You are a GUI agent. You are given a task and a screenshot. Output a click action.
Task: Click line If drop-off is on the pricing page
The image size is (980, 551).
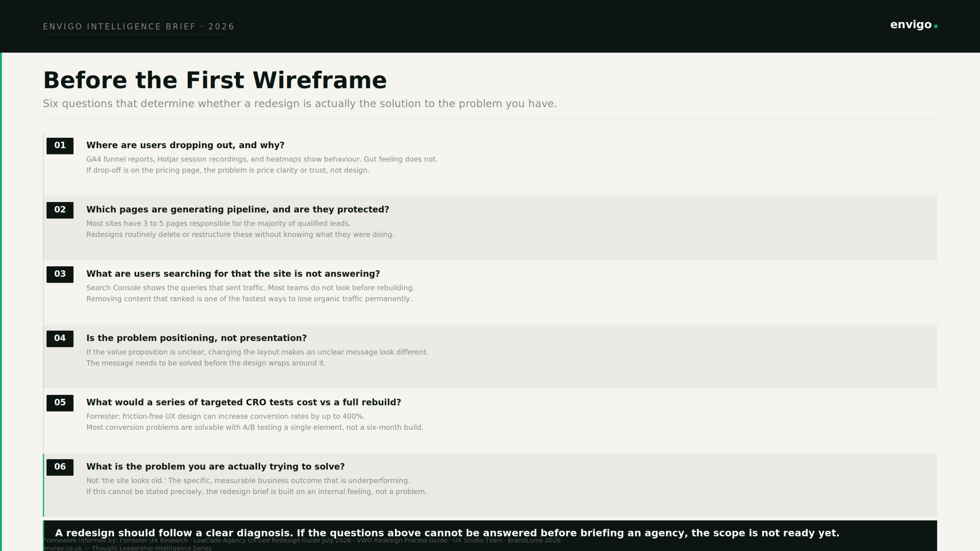click(228, 170)
